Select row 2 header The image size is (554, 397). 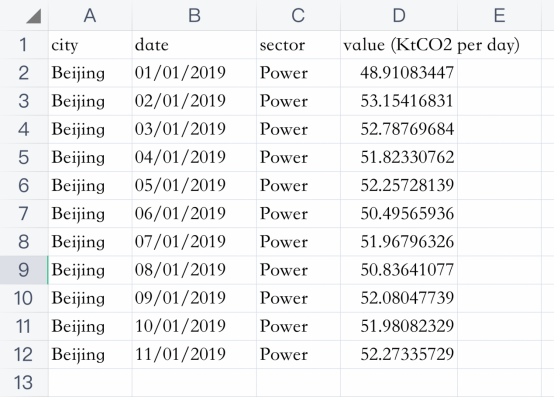click(x=24, y=73)
